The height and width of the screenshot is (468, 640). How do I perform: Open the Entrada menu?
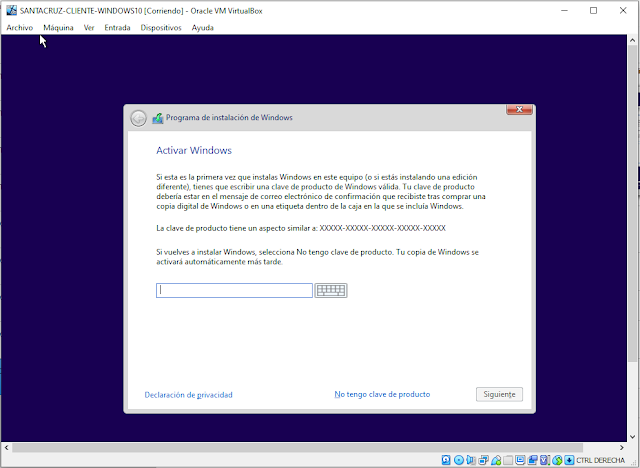point(117,28)
